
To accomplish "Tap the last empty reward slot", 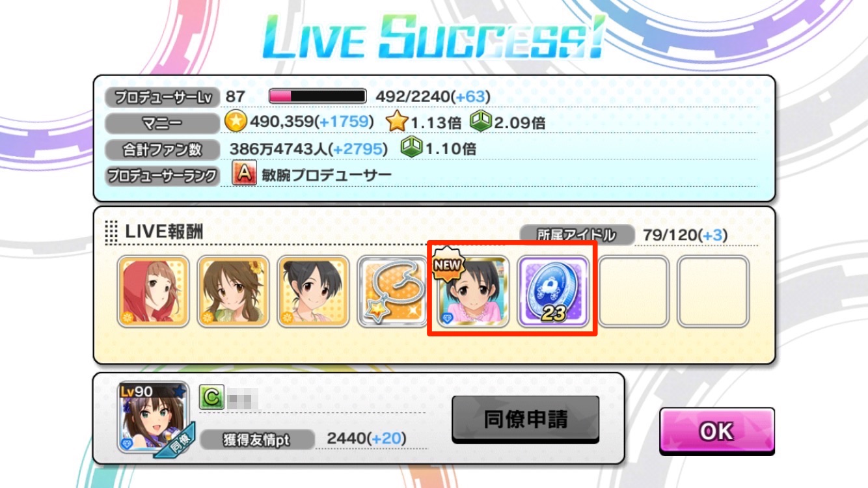I will point(713,291).
